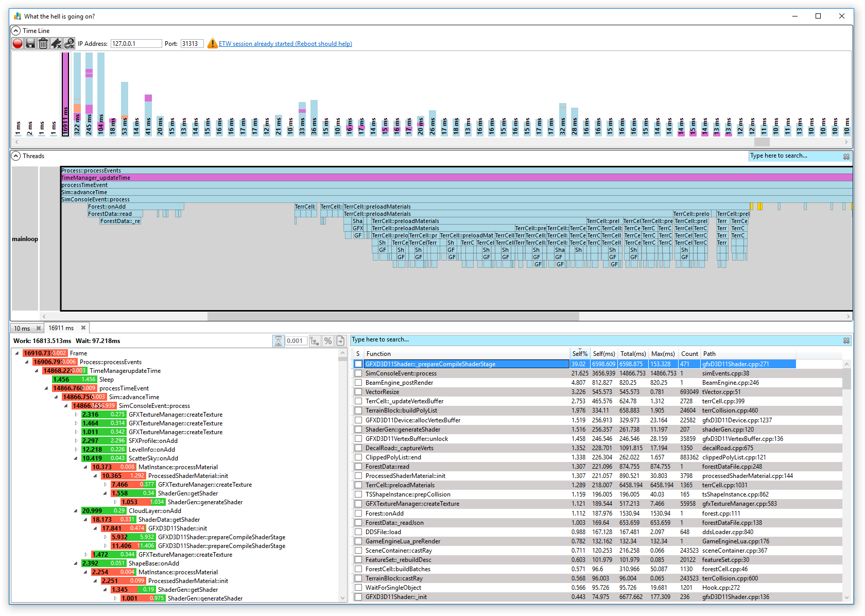Tick the checkbox for VectorResize
Screen dimensions: 865x616
[358, 392]
